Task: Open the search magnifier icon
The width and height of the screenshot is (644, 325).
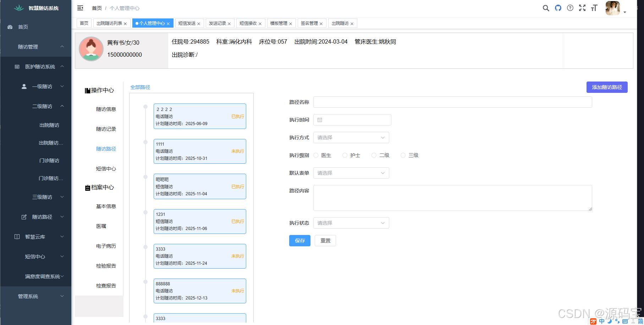Action: (x=546, y=8)
